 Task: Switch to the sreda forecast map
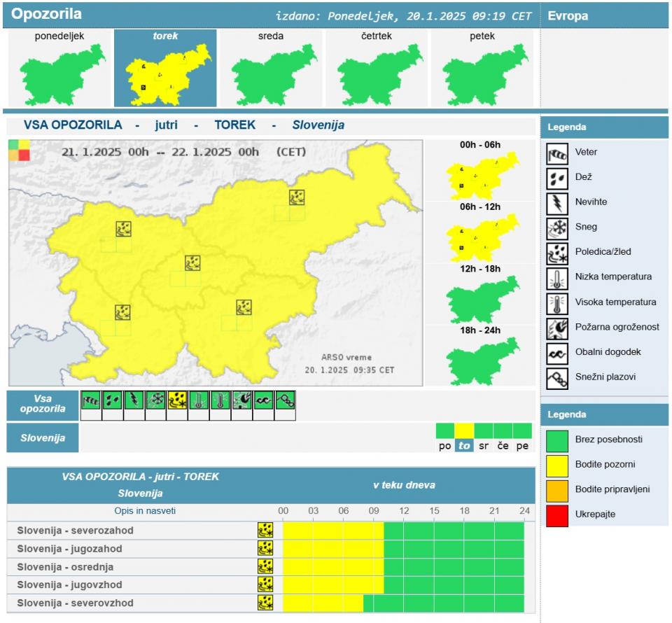pos(270,68)
